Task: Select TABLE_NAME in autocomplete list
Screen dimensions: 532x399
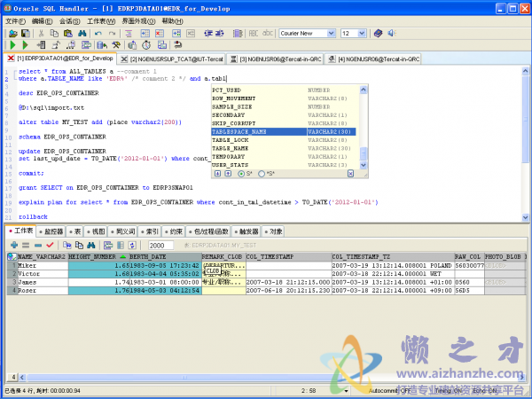Action: click(284, 148)
